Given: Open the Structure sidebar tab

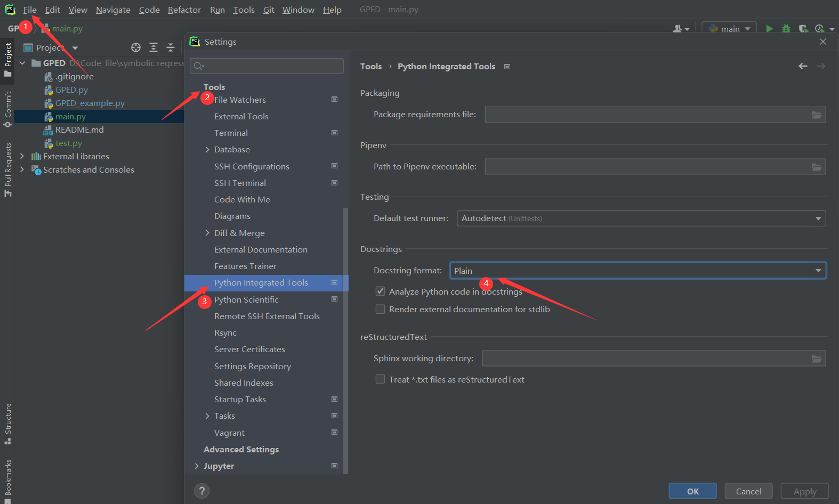Looking at the screenshot, I should click(x=7, y=424).
